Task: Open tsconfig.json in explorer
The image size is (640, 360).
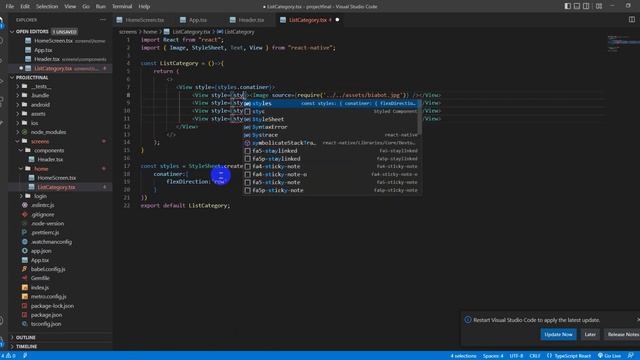Action: tap(46, 324)
